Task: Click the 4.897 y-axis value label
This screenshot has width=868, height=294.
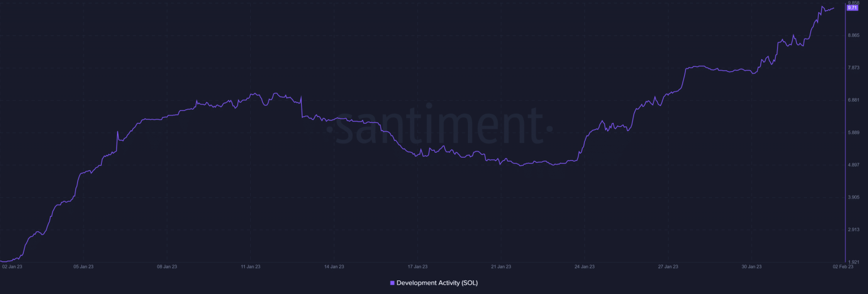Action: click(x=854, y=165)
